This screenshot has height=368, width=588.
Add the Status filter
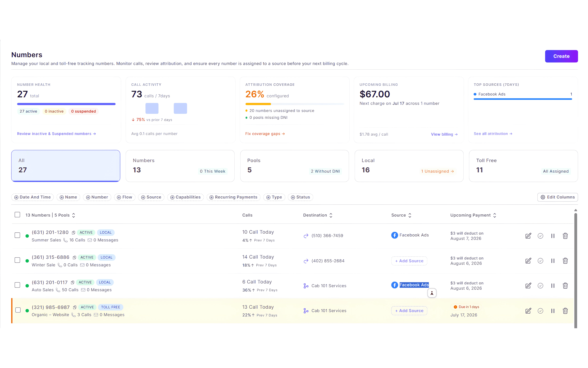(300, 197)
